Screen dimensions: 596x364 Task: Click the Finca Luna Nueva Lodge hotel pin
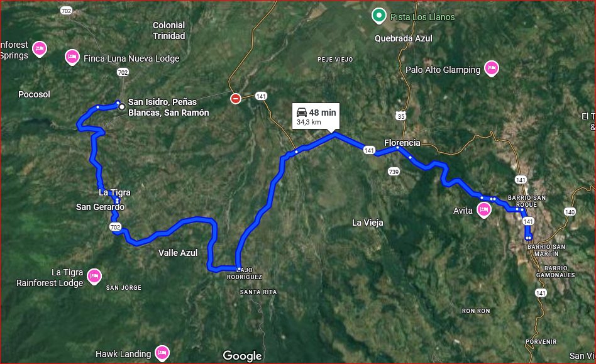72,57
